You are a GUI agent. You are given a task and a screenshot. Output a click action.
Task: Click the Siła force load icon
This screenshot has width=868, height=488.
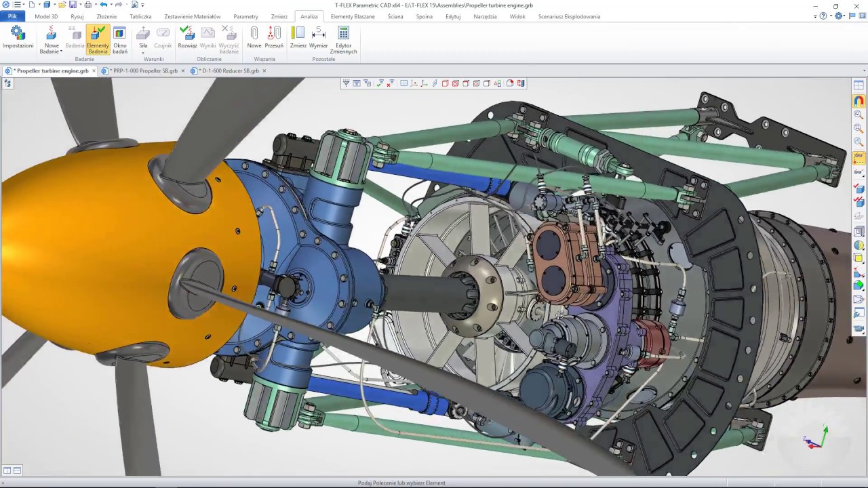click(x=143, y=33)
